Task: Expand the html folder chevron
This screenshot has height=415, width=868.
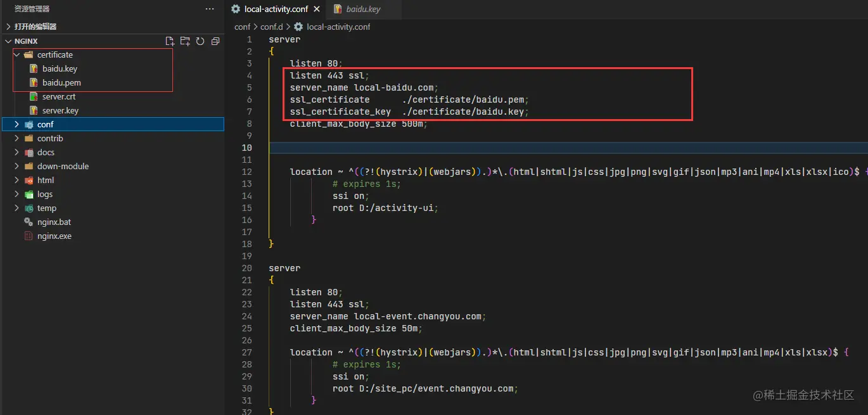Action: tap(17, 180)
